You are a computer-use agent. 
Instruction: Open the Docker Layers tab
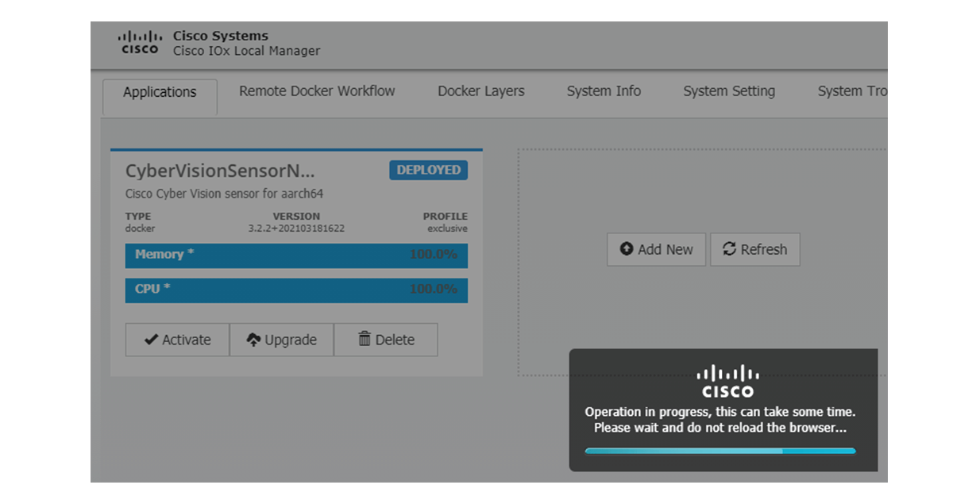pyautogui.click(x=480, y=91)
